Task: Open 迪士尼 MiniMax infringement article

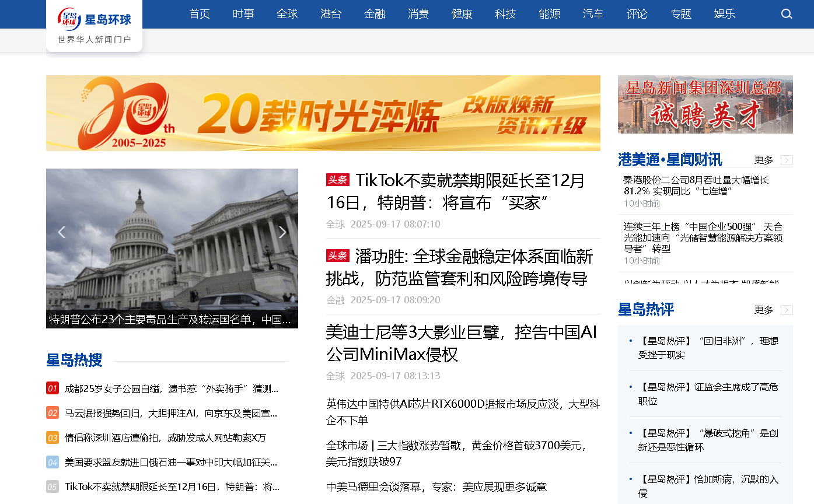Action: point(461,343)
